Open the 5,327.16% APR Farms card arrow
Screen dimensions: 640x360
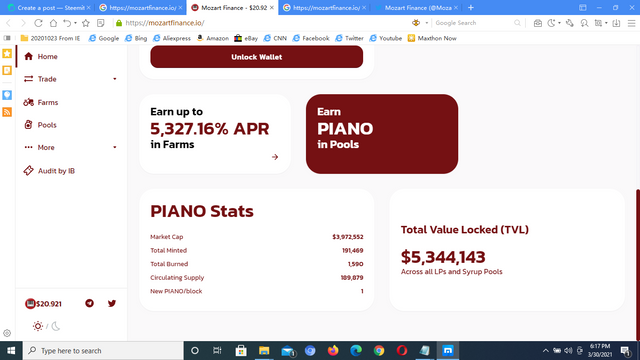tap(275, 157)
